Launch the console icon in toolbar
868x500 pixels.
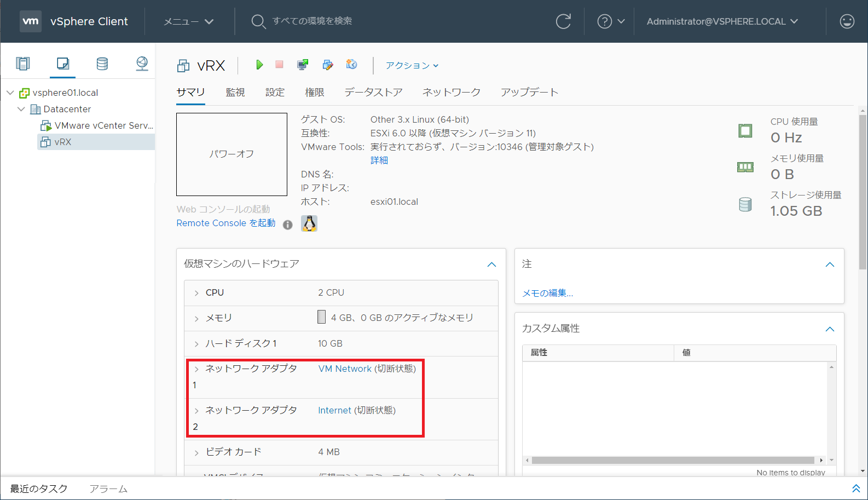tap(303, 65)
